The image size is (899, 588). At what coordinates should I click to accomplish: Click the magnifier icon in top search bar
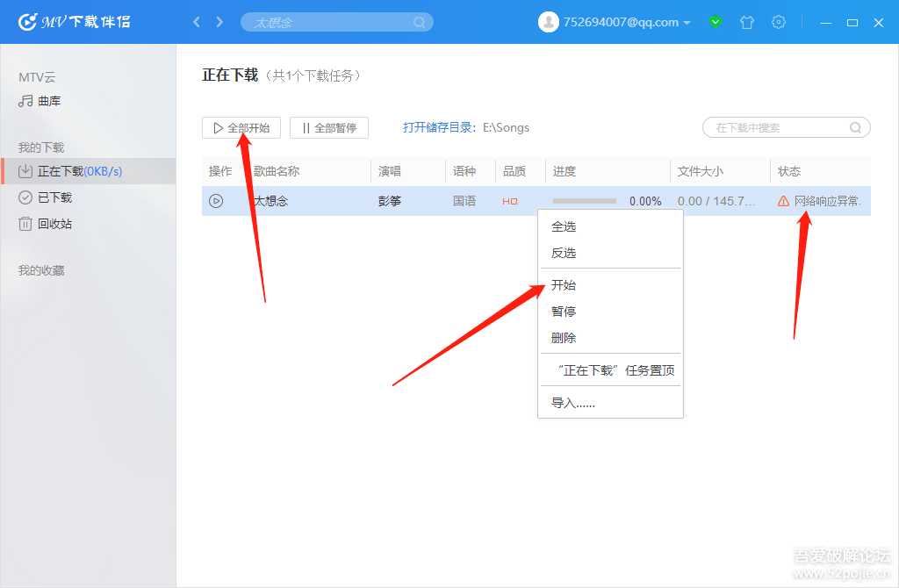[420, 22]
